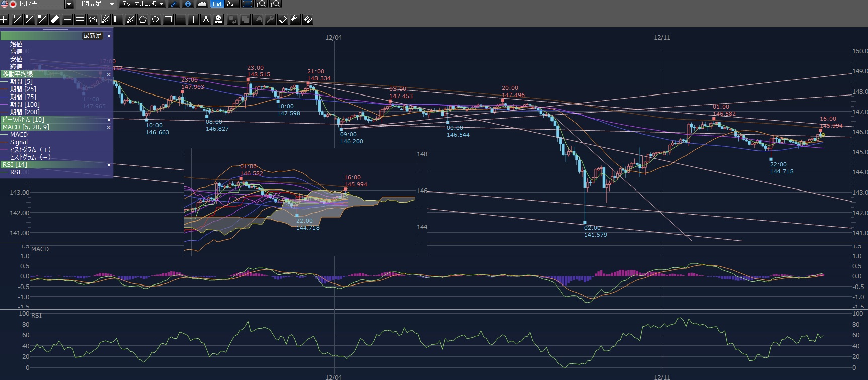Click the 期間 [75] moving average line entry
The image size is (868, 380).
[23, 97]
